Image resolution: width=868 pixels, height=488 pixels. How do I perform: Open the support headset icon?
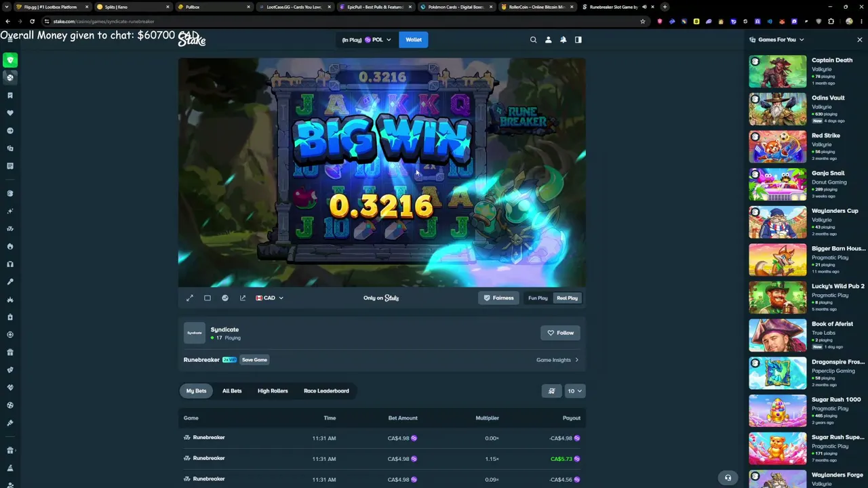coord(728,478)
